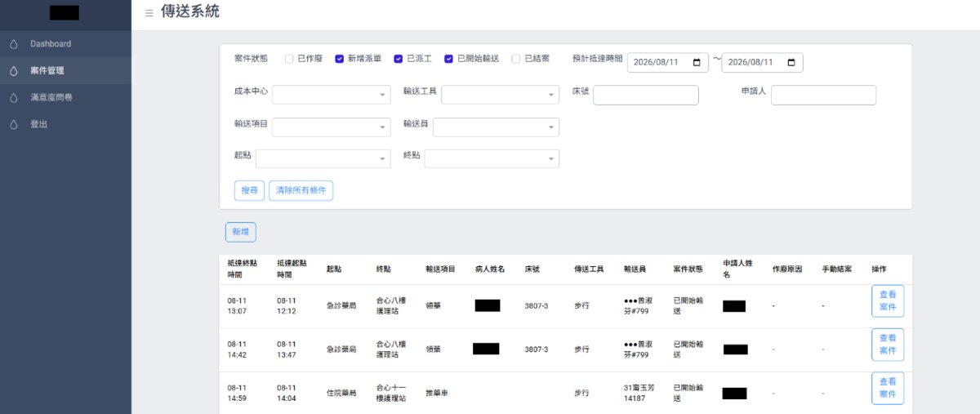Click 清除所有條件 to reset filters
This screenshot has width=980, height=414.
301,190
